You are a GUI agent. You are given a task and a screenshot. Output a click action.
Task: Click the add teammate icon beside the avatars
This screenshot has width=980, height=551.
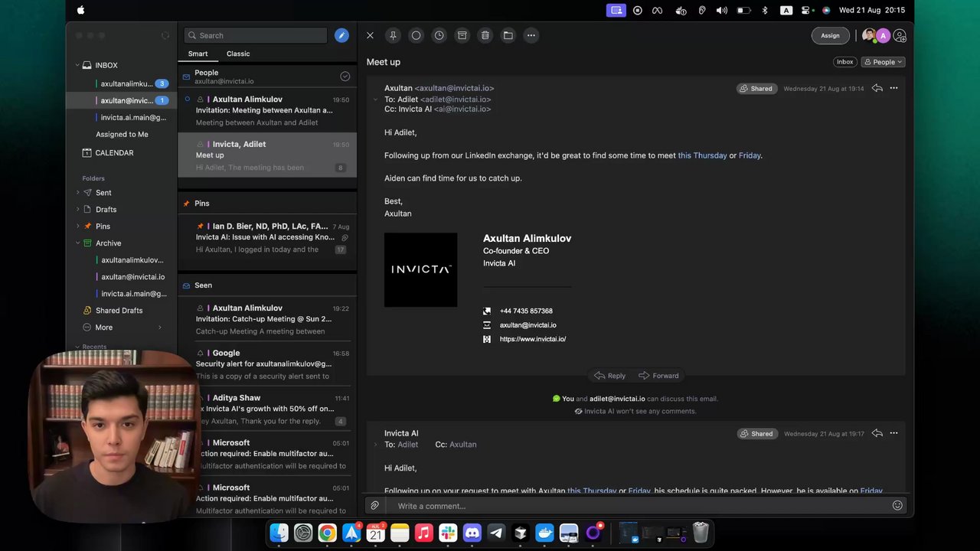pos(900,35)
